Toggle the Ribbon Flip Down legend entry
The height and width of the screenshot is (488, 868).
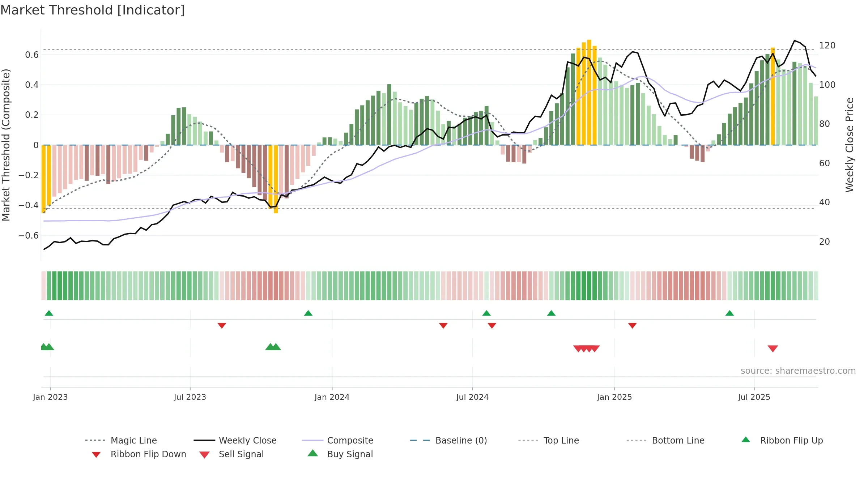pos(139,454)
